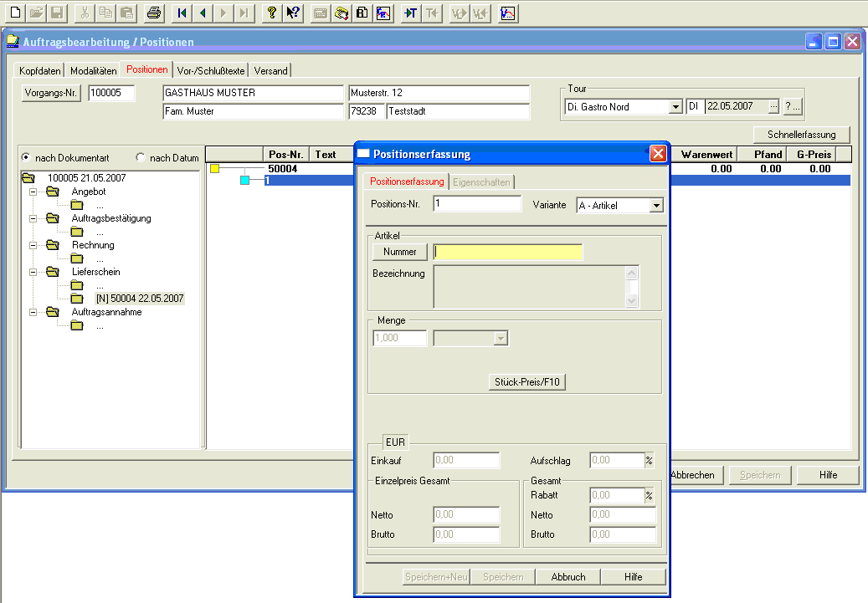The width and height of the screenshot is (868, 603).
Task: Close the Positionserfassung dialog
Action: [658, 153]
